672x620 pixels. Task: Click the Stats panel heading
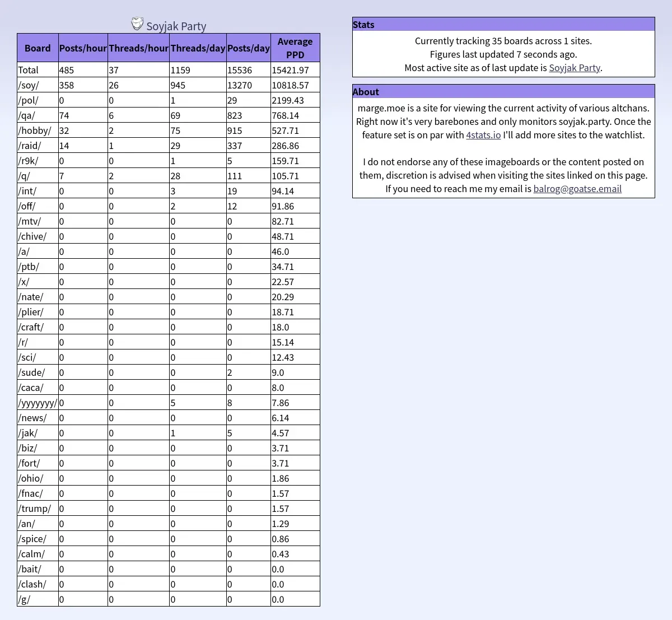[x=503, y=24]
